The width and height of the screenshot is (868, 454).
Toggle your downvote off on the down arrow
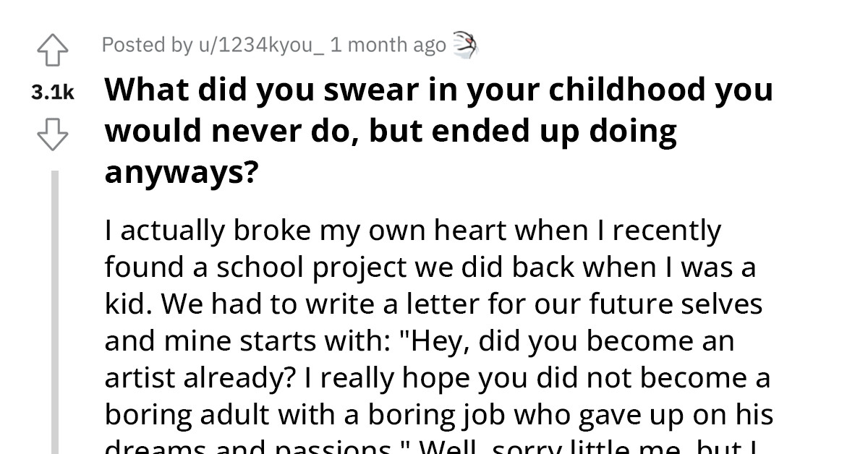point(53,136)
